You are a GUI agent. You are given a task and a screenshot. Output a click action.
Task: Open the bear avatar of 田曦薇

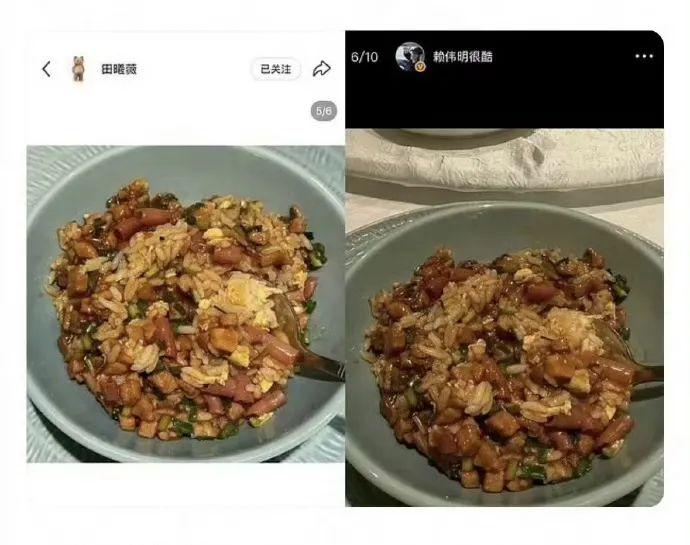click(78, 69)
